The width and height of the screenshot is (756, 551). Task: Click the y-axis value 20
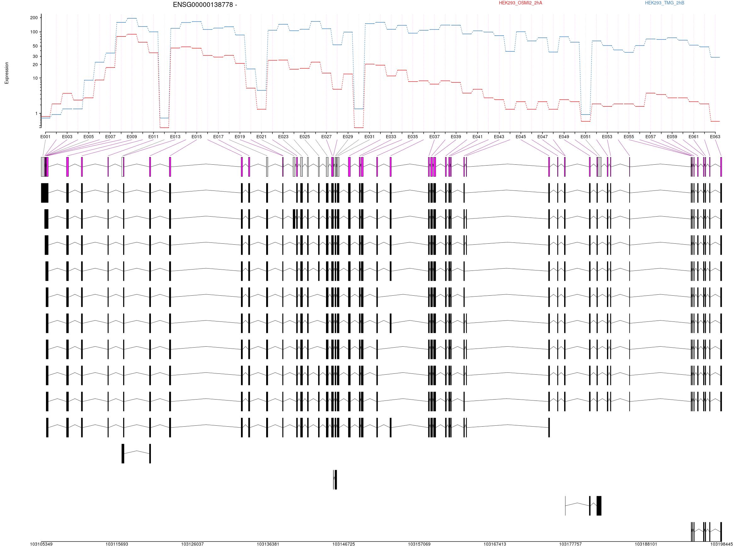[35, 65]
